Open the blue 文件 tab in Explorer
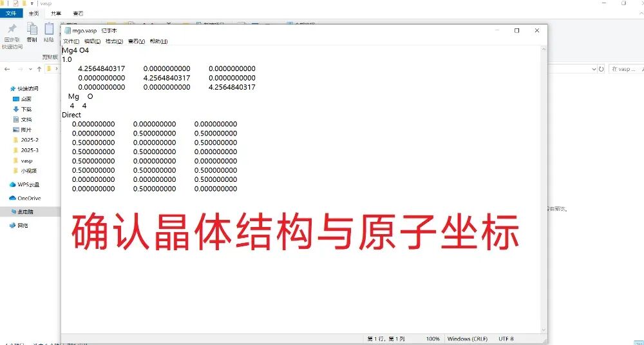The image size is (644, 345). (11, 13)
